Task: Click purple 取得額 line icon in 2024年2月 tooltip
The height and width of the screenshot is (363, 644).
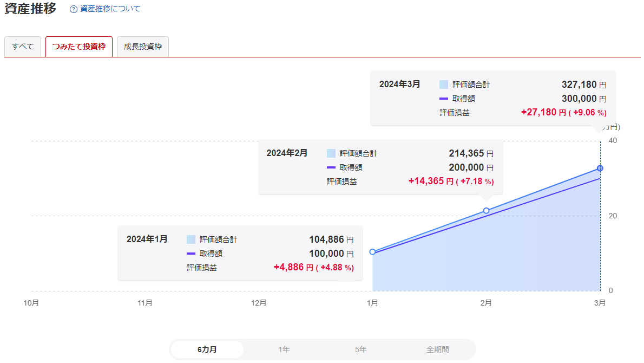Action: coord(331,167)
